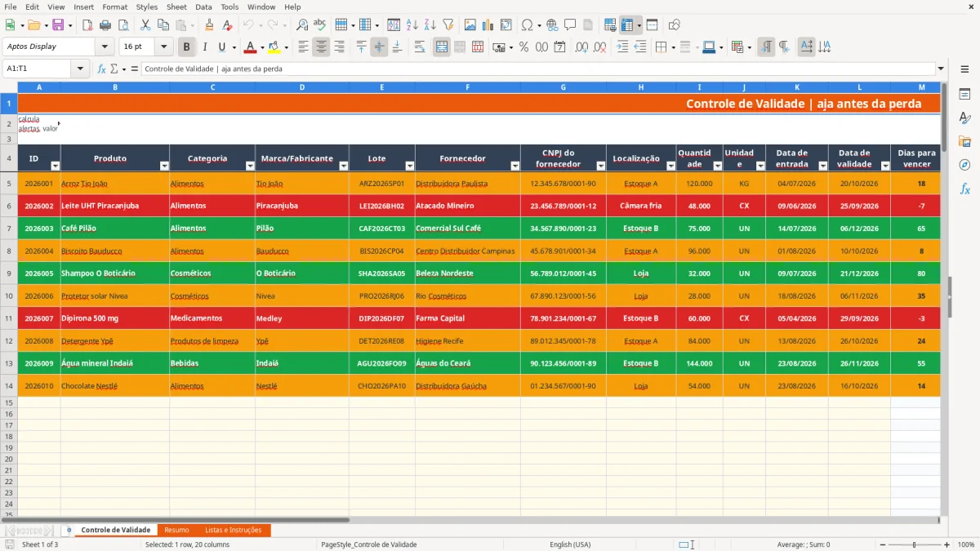Screen dimensions: 980x551
Task: Open the Categoria column filter dropdown
Action: [251, 166]
